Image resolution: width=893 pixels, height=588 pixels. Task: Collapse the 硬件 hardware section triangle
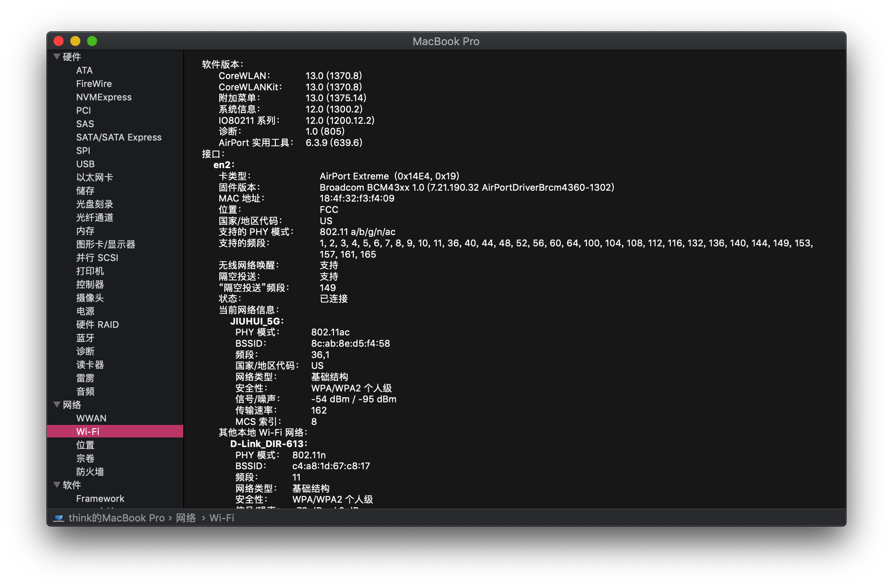(x=57, y=56)
